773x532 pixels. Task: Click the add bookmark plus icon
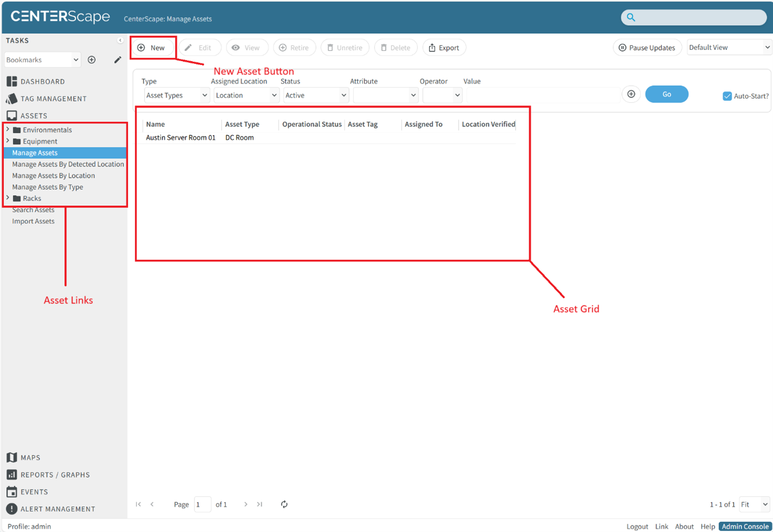92,60
